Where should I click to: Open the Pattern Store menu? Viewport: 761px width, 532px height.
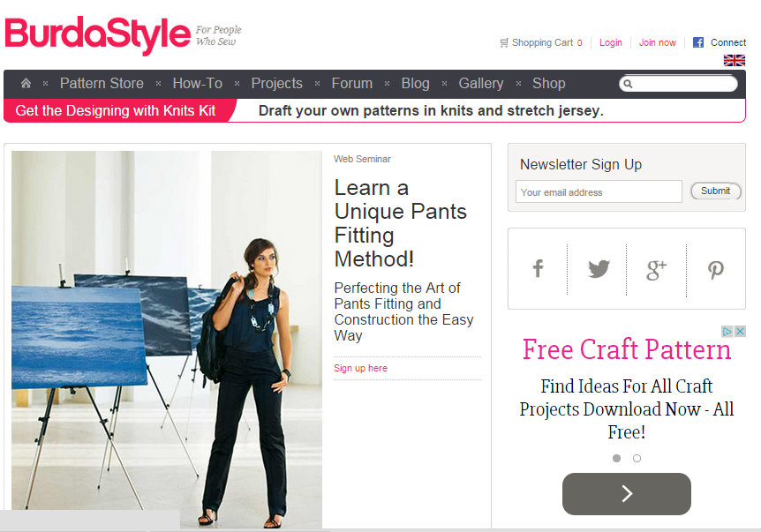(102, 84)
